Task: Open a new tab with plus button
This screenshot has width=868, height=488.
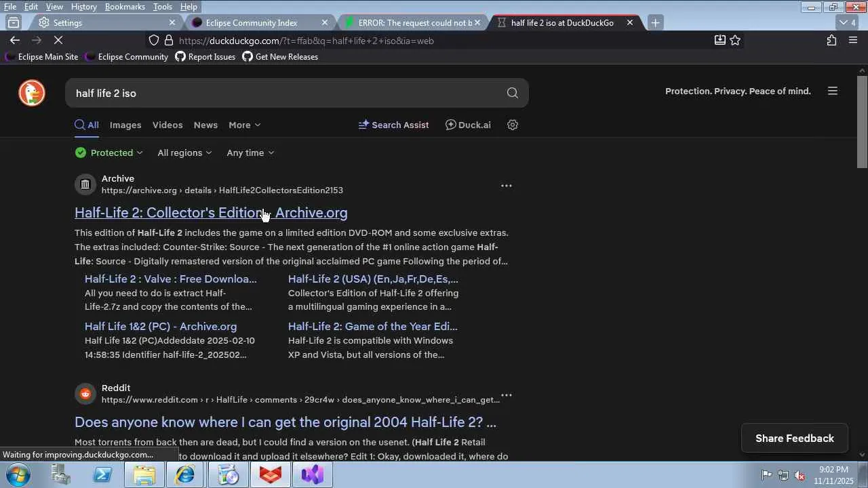Action: point(655,22)
